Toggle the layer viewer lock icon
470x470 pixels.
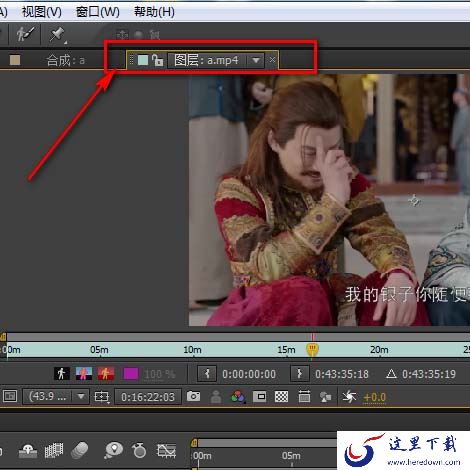[157, 60]
